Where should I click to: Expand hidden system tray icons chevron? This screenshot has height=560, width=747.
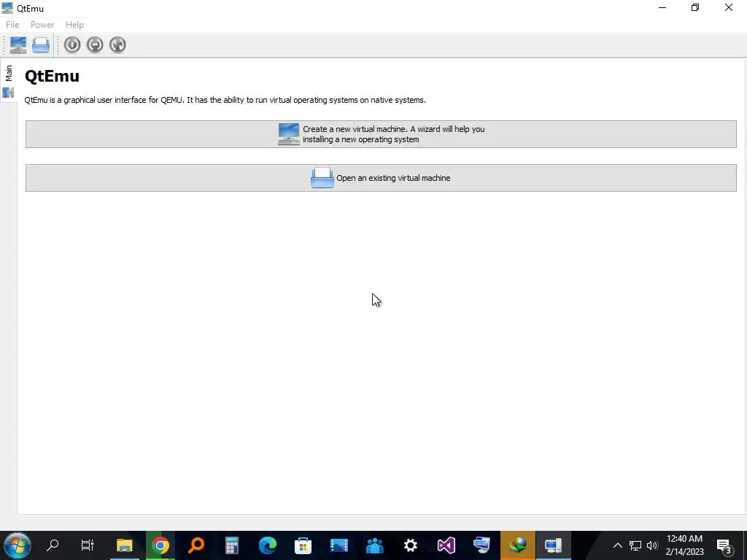617,545
